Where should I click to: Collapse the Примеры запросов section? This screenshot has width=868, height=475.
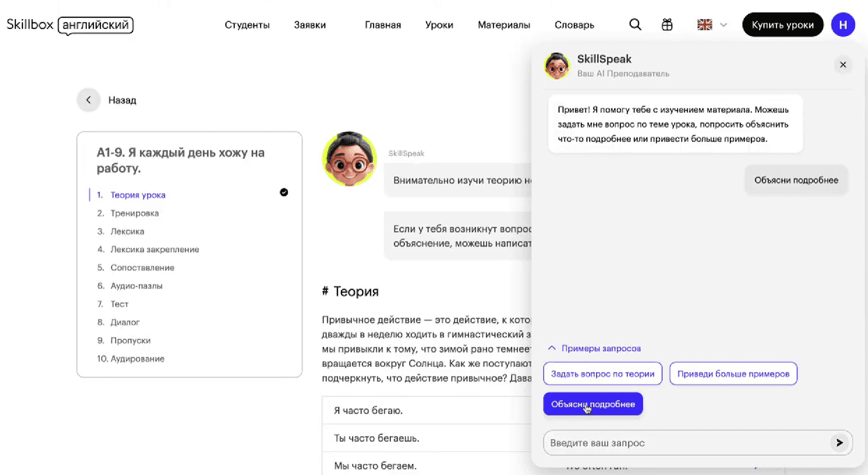[552, 348]
